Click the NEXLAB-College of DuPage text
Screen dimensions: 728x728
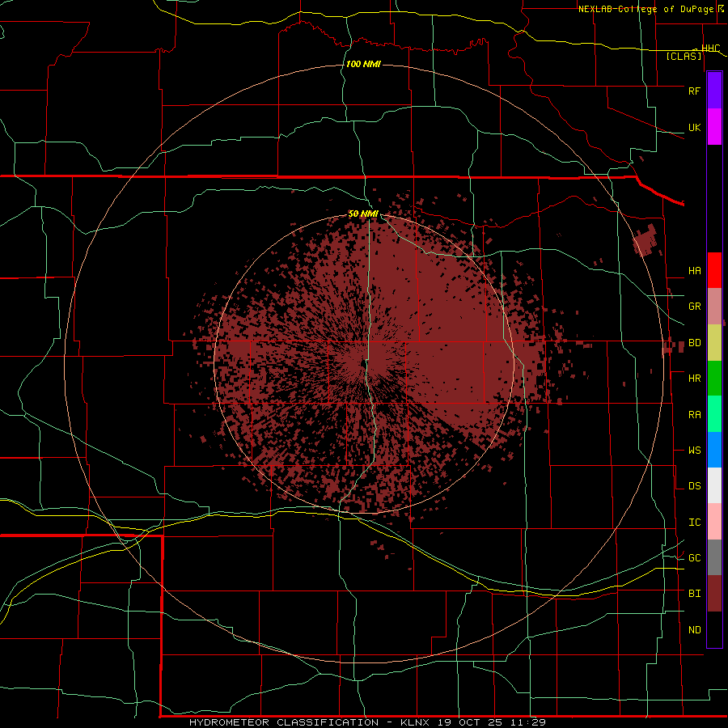(x=646, y=9)
